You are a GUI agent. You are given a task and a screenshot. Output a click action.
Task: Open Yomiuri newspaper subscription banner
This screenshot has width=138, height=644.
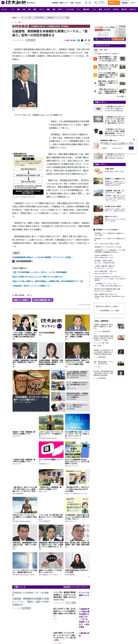coord(110,33)
